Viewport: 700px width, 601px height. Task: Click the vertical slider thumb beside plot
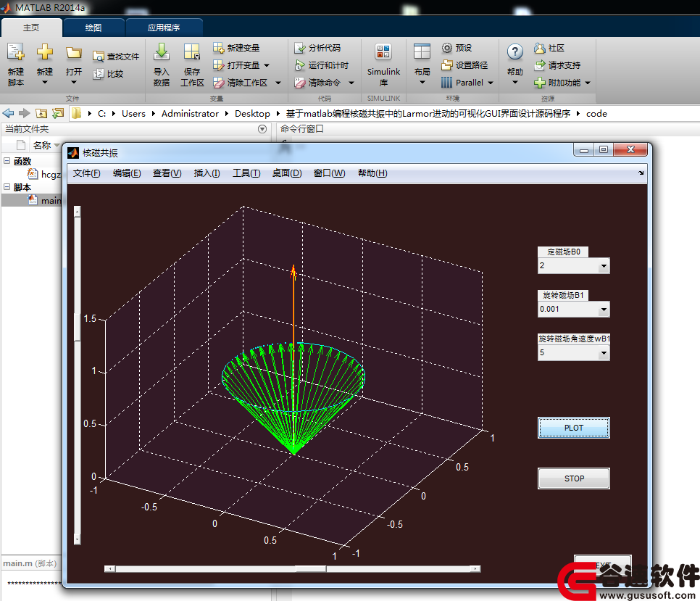[78, 327]
